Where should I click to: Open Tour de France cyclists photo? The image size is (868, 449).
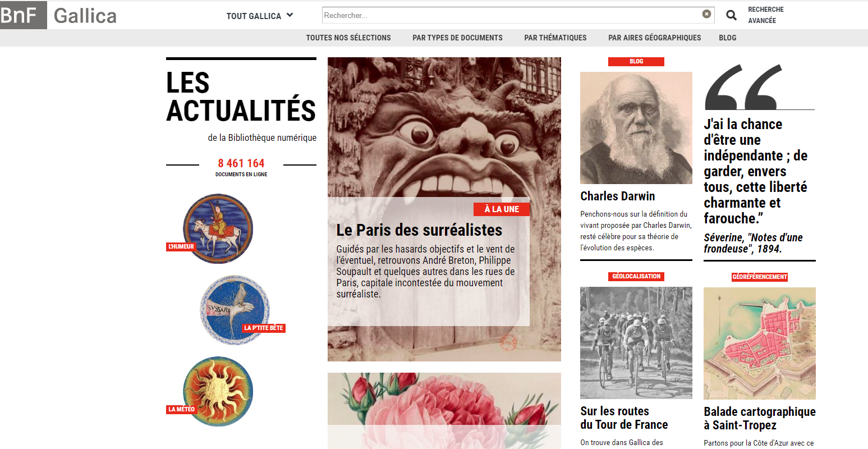click(x=636, y=343)
